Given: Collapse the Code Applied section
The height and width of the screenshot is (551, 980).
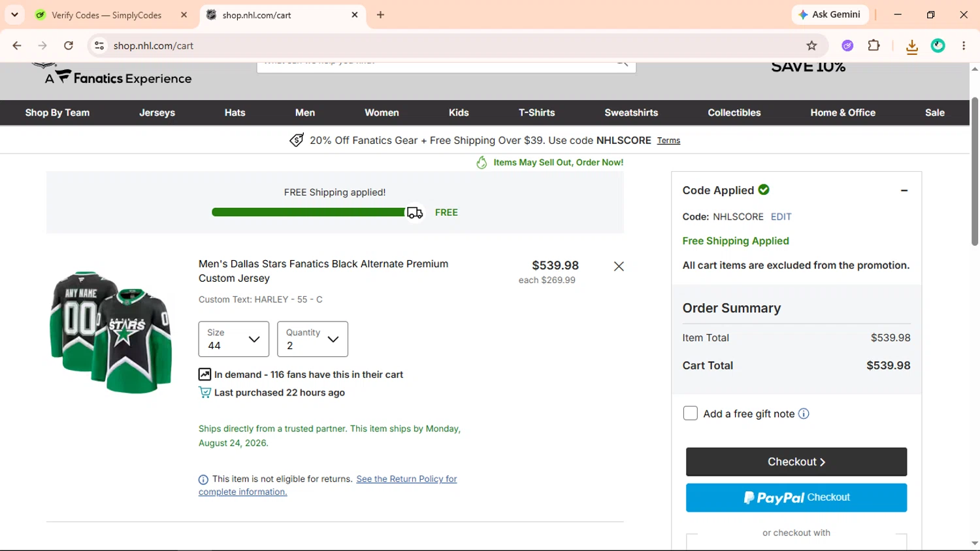Looking at the screenshot, I should click(x=904, y=191).
